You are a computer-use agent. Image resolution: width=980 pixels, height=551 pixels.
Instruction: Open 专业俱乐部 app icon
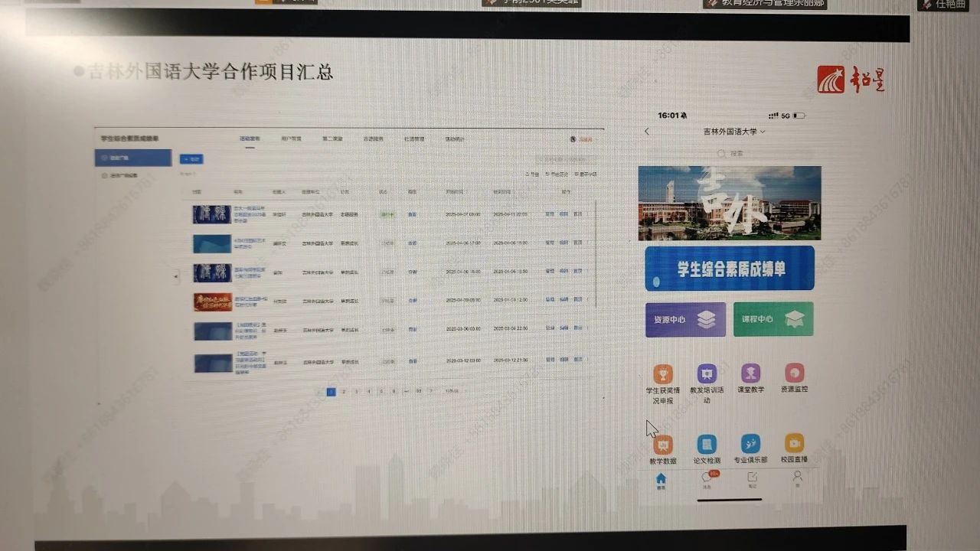[x=750, y=444]
